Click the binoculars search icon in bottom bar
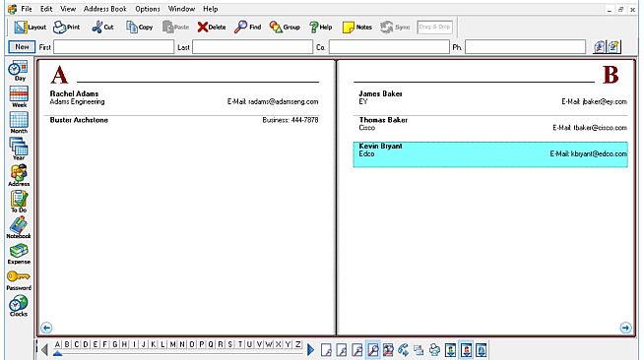This screenshot has height=360, width=644. pos(388,350)
